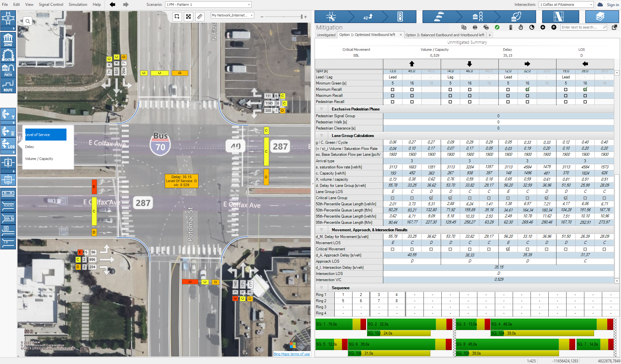621x364 pixels.
Task: Collapse the Movement, Approach, & Intersection Results section
Action: click(321, 230)
